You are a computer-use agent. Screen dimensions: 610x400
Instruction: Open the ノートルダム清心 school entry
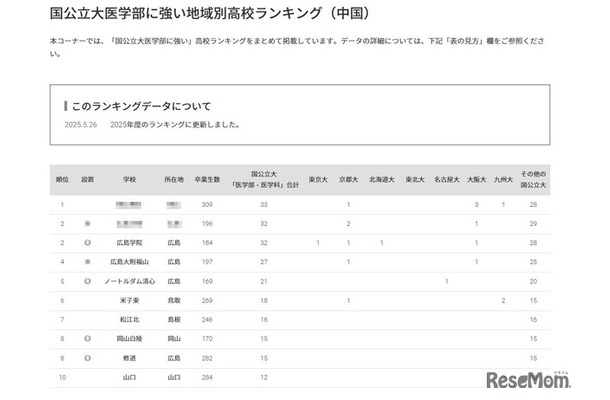pos(129,281)
